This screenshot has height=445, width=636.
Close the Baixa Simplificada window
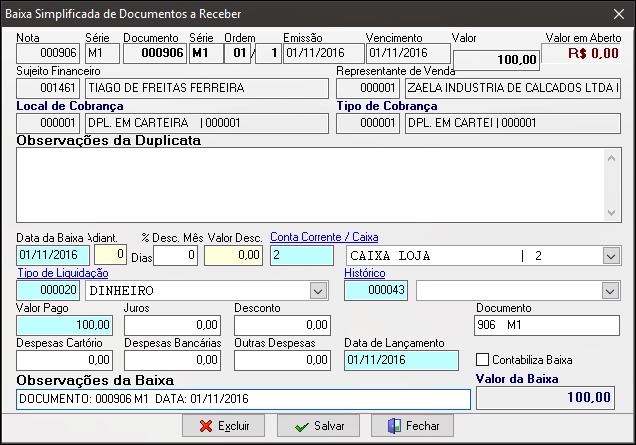click(619, 14)
